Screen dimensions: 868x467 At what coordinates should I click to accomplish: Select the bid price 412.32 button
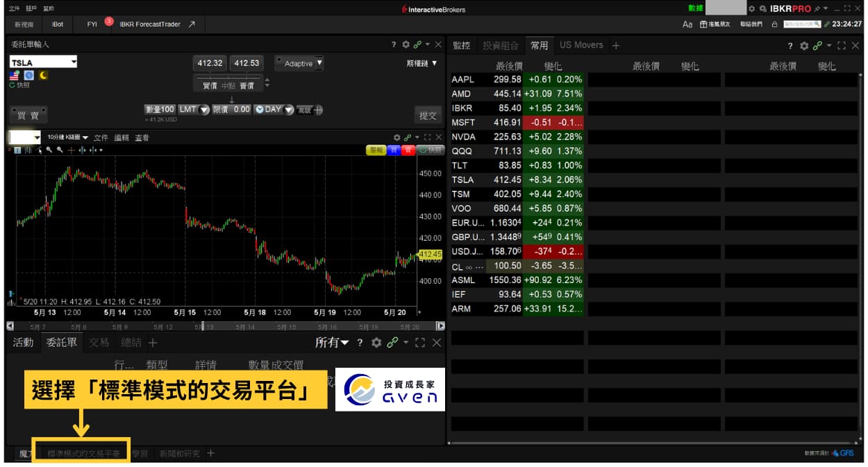point(210,63)
